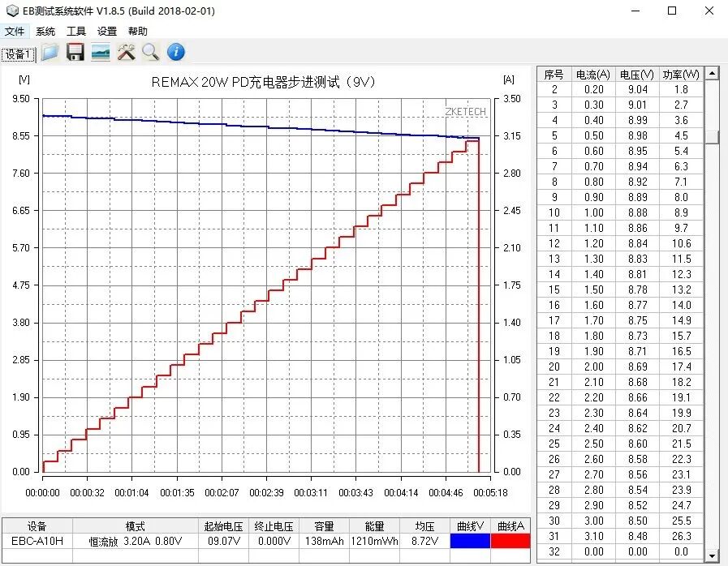
Task: Click the [V] axis unit label
Action: pyautogui.click(x=24, y=79)
